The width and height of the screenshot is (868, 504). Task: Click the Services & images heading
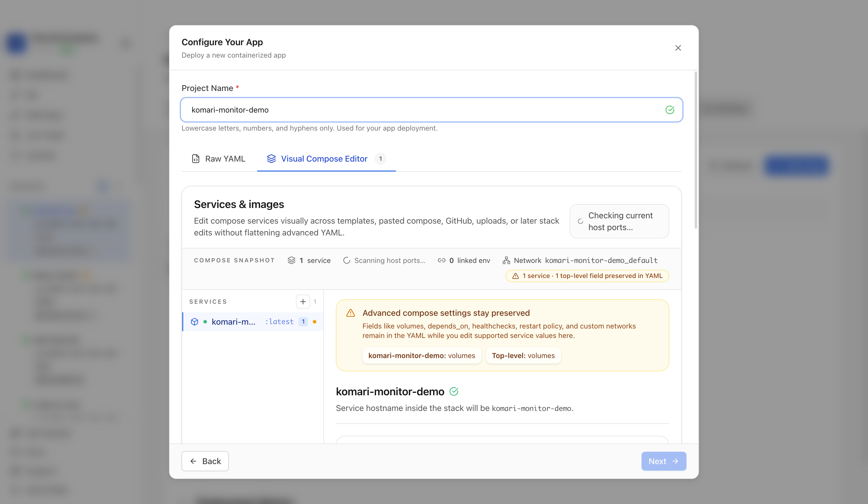239,204
